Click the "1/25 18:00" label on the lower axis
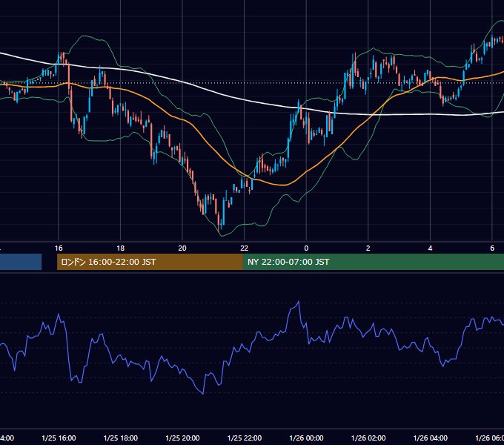 121,438
